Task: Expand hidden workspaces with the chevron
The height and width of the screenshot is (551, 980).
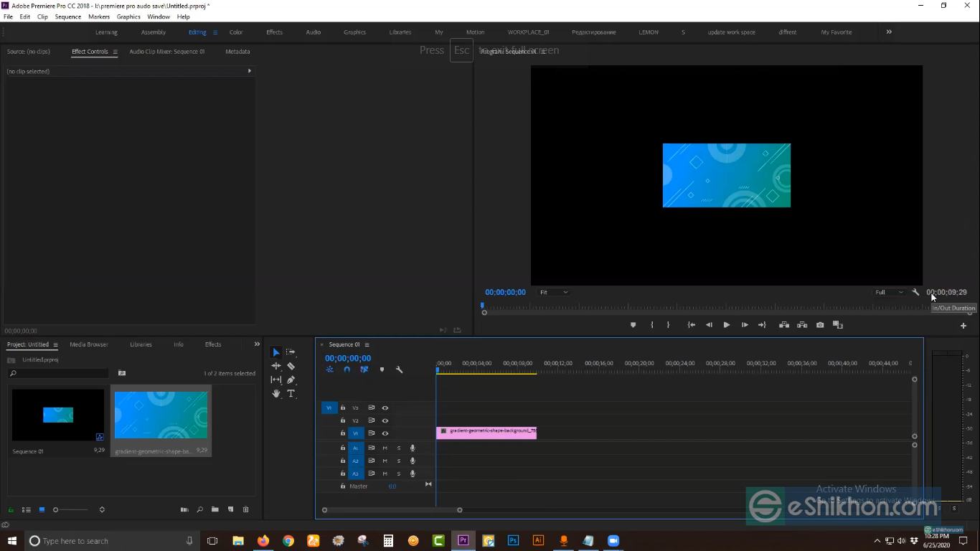Action: click(x=889, y=32)
